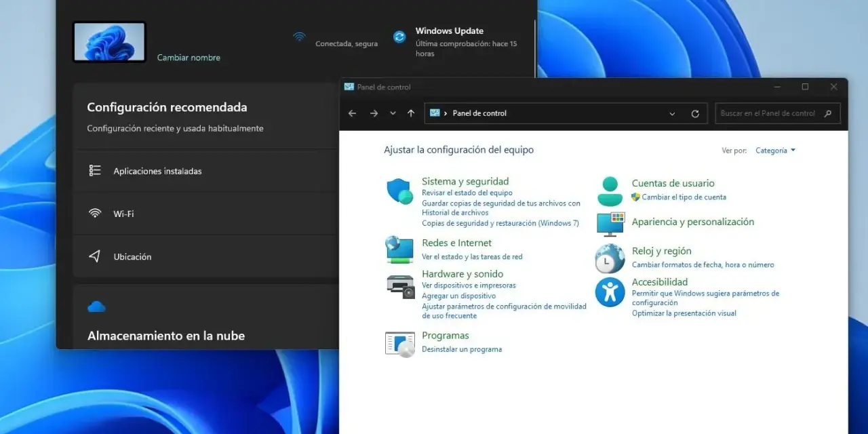
Task: Click the Panel de control address breadcrumb
Action: click(479, 113)
